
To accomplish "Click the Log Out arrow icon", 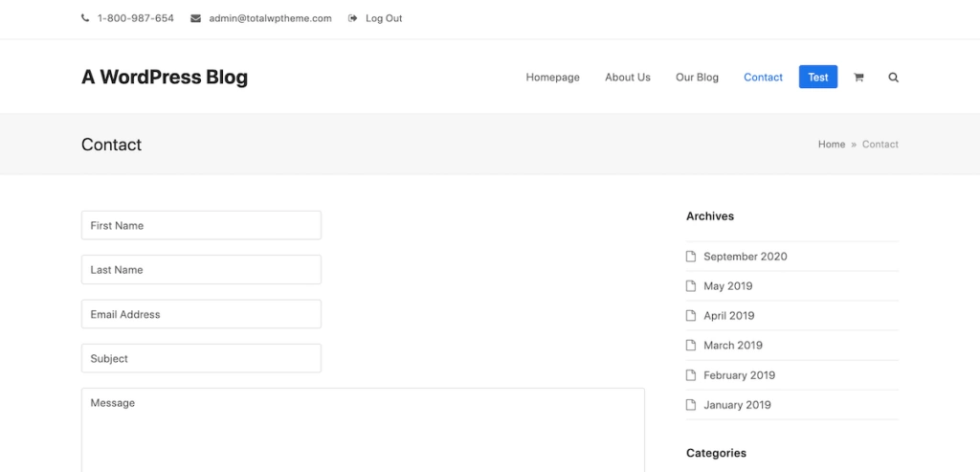I will (x=352, y=18).
